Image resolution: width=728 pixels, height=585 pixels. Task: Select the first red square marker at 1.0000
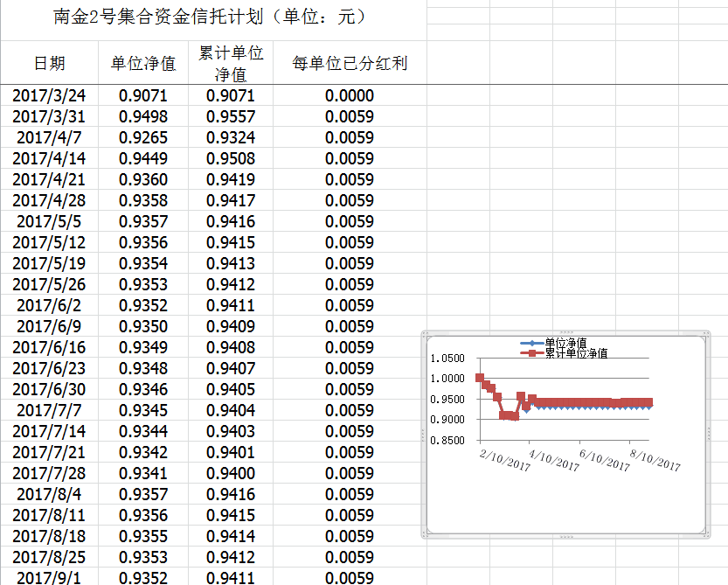[x=480, y=378]
